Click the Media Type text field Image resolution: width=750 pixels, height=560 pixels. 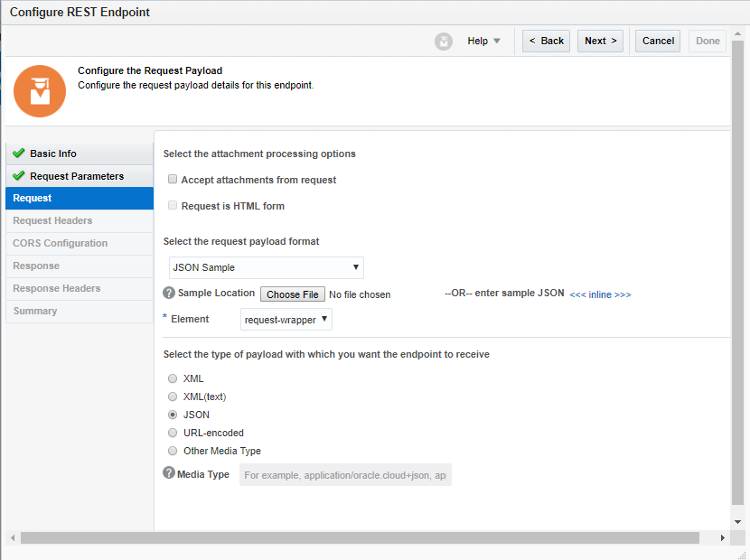tap(345, 475)
